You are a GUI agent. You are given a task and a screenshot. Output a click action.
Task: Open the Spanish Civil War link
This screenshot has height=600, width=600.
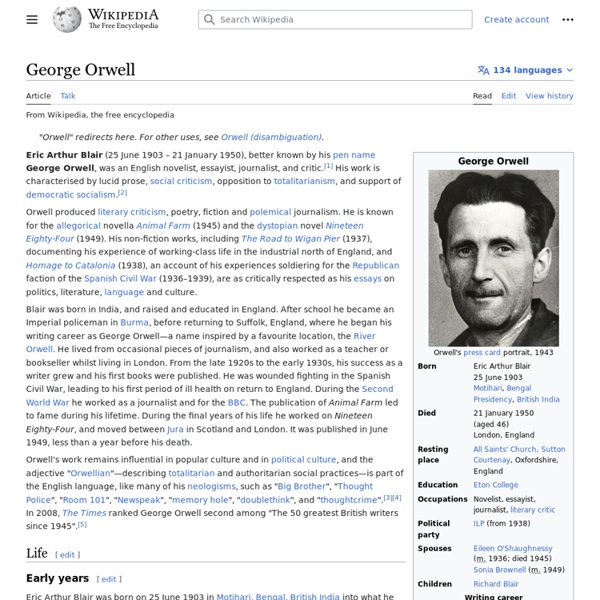tap(120, 279)
